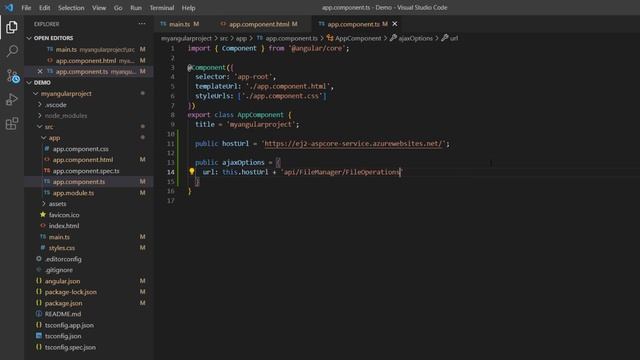The image size is (640, 360).
Task: Click the lightbulb quick fix icon
Action: click(x=191, y=171)
